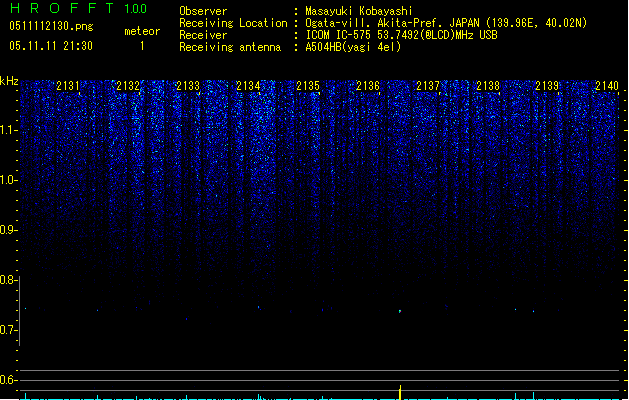Click the 0.9 kHz axis tick label
This screenshot has width=629, height=400.
pos(9,230)
